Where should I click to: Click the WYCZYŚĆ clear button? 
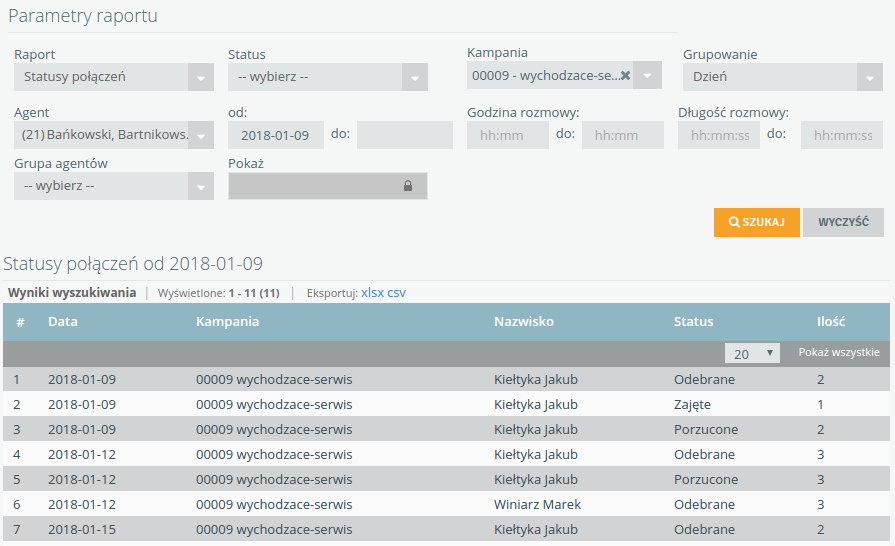[x=843, y=222]
